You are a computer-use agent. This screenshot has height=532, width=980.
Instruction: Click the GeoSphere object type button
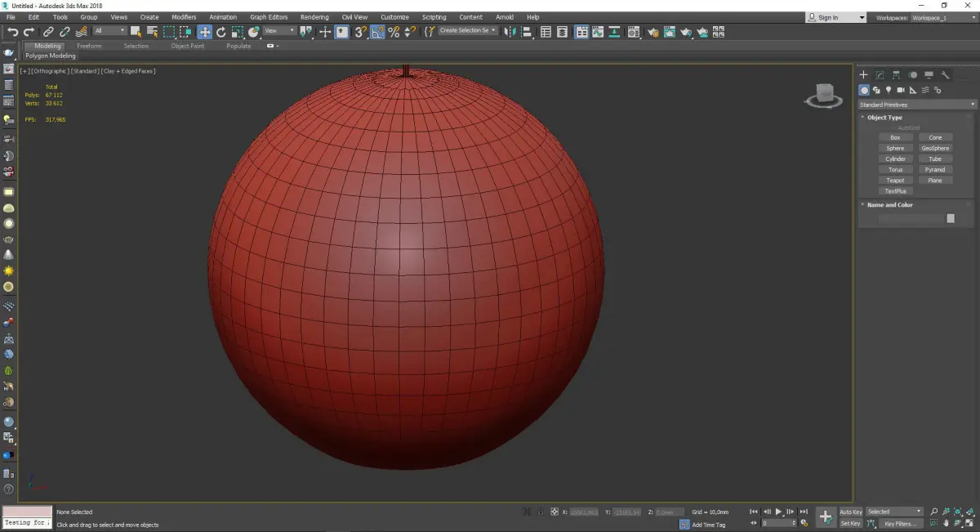tap(935, 149)
